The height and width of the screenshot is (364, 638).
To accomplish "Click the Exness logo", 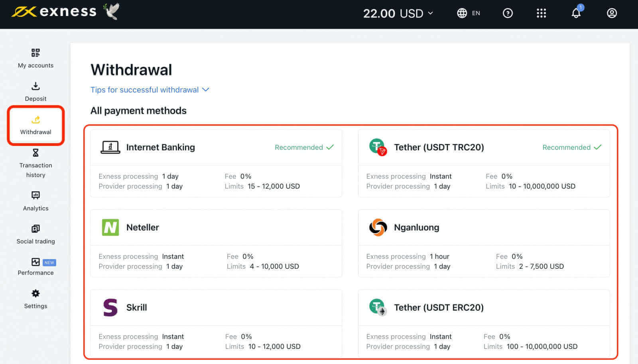I will pyautogui.click(x=54, y=12).
